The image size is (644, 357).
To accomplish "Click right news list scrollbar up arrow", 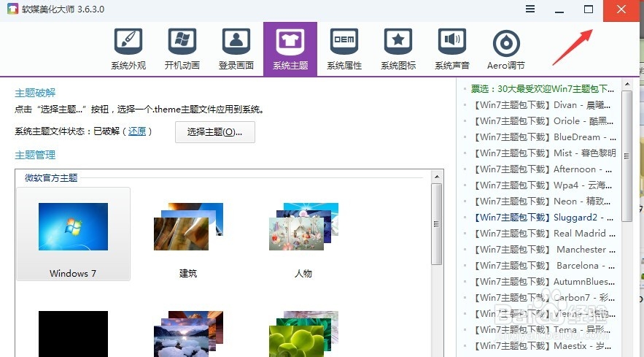I will (x=626, y=84).
